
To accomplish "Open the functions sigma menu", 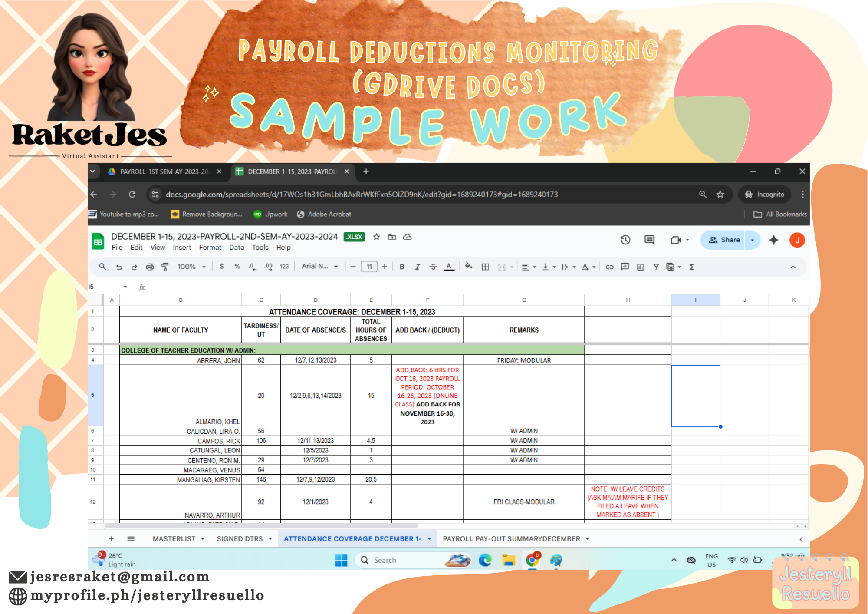I will [692, 267].
